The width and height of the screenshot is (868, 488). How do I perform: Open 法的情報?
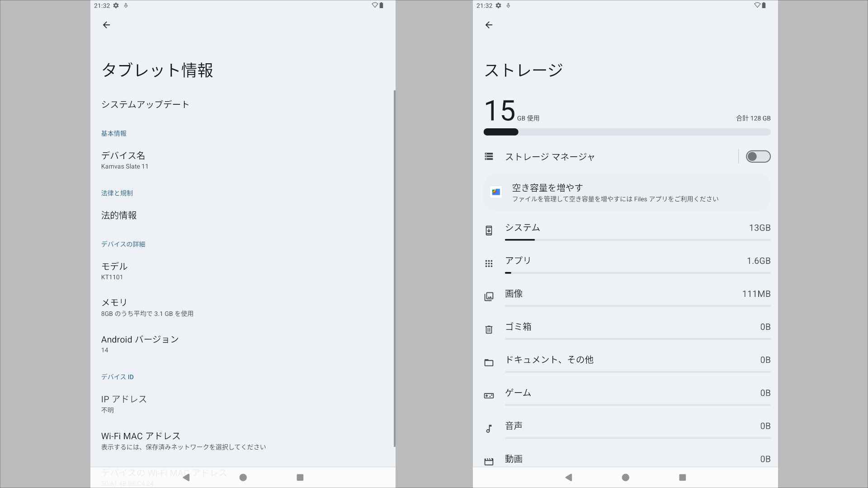click(x=119, y=216)
